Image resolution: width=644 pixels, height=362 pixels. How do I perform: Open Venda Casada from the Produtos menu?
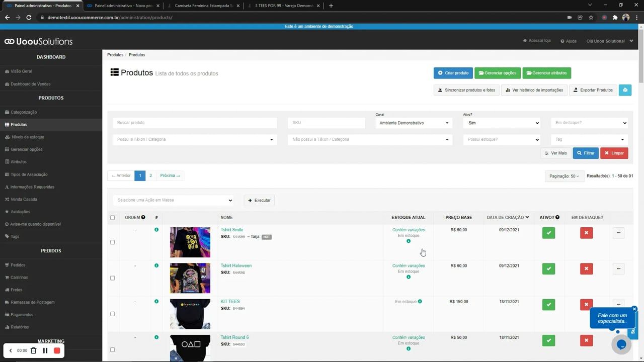[24, 199]
